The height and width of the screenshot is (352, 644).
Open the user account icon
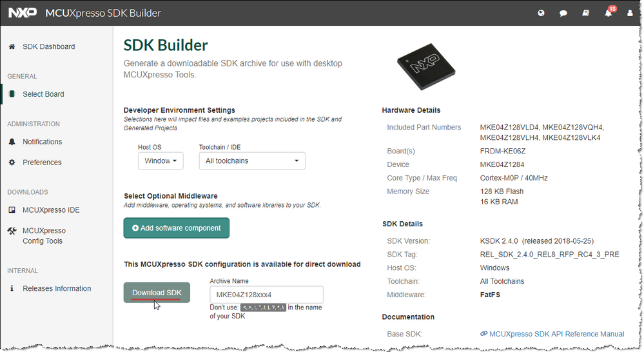click(630, 13)
